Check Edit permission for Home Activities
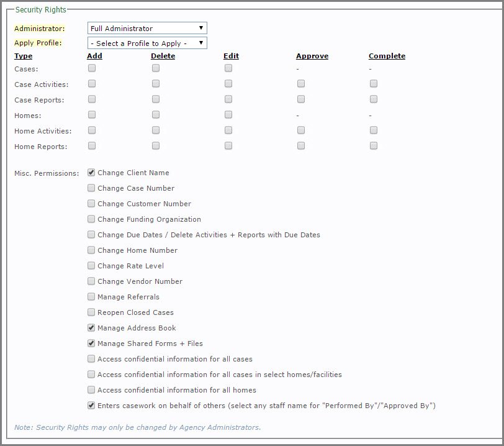 tap(228, 130)
